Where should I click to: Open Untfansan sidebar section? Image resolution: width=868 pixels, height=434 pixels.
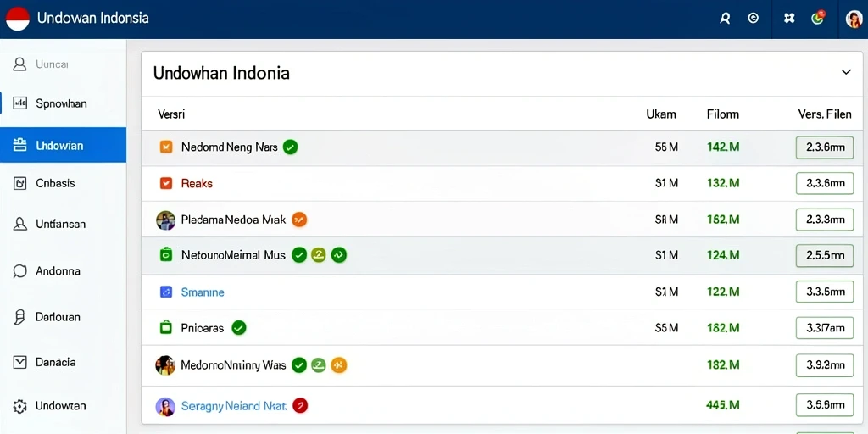(63, 224)
